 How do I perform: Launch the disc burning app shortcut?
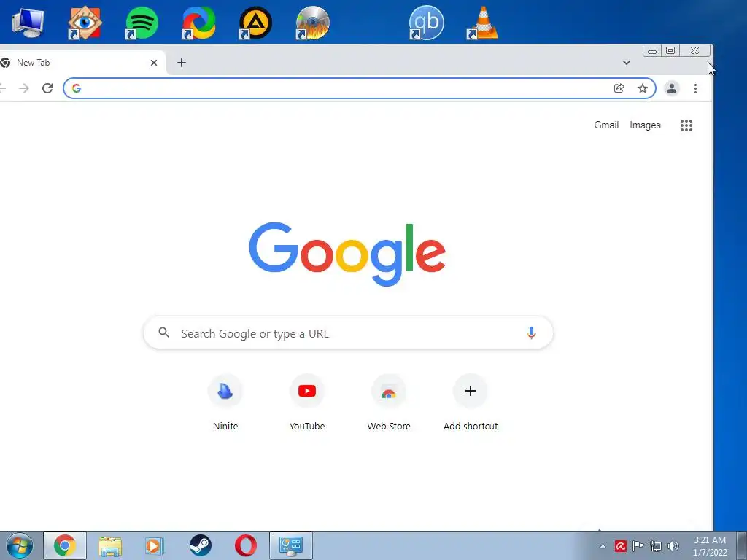pos(312,23)
